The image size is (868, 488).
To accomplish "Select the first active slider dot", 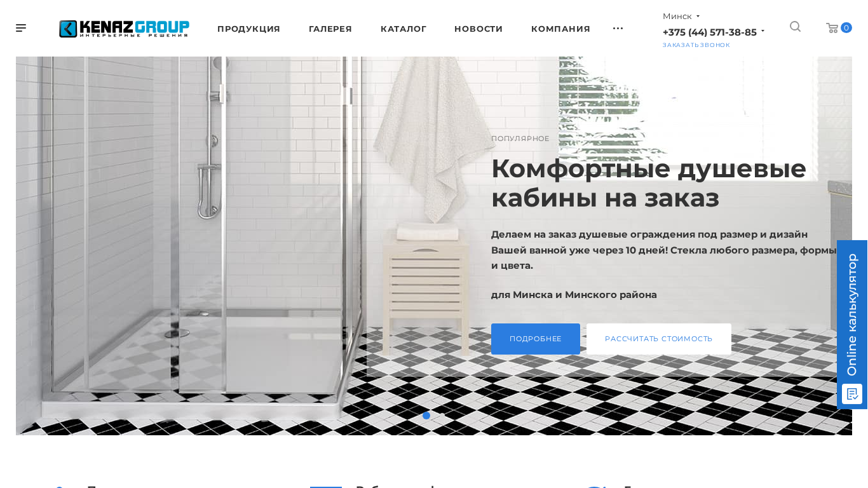I will [426, 416].
